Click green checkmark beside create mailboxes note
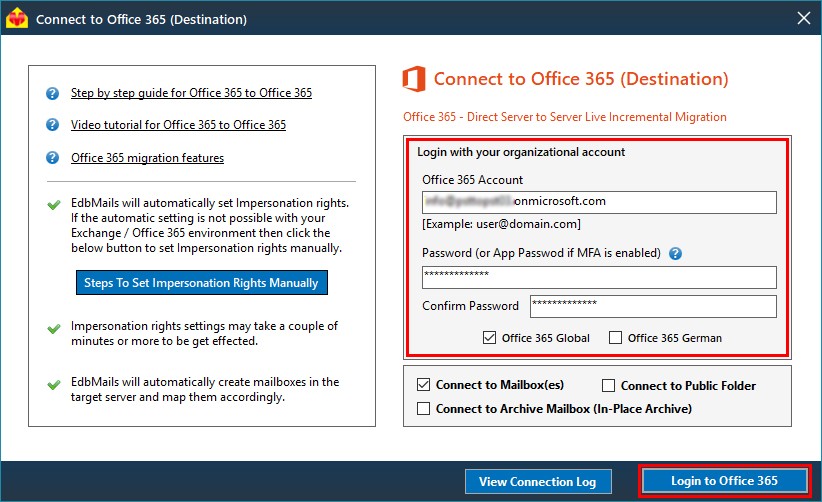This screenshot has width=822, height=502. pos(53,385)
